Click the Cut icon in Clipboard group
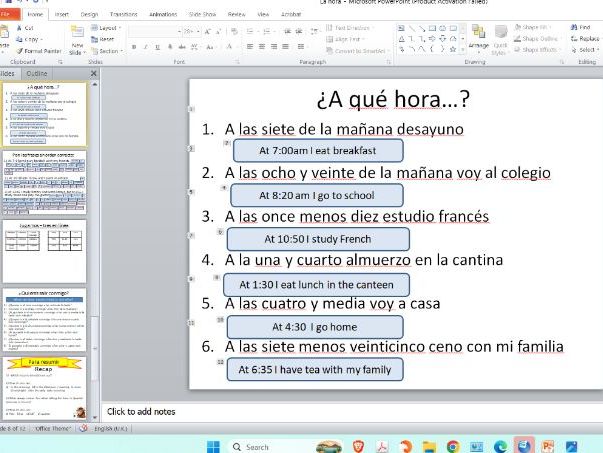Screen dimensions: 603x453 click(20, 28)
